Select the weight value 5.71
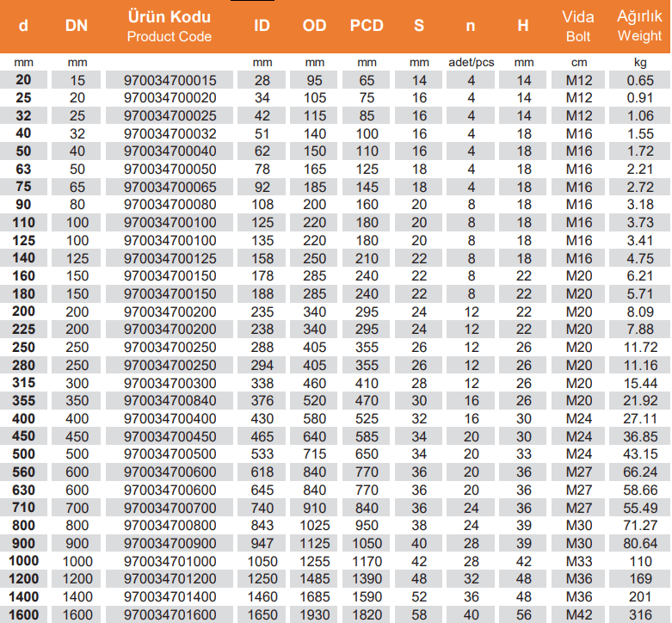 [640, 294]
